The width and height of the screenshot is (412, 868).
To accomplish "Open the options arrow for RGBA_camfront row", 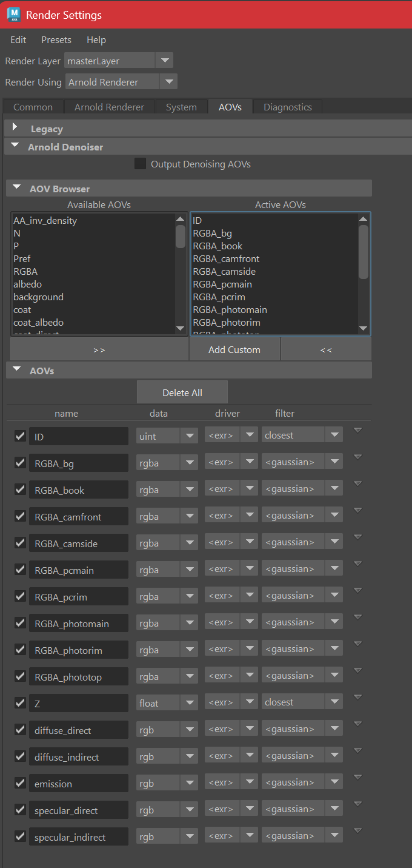I will [x=357, y=510].
